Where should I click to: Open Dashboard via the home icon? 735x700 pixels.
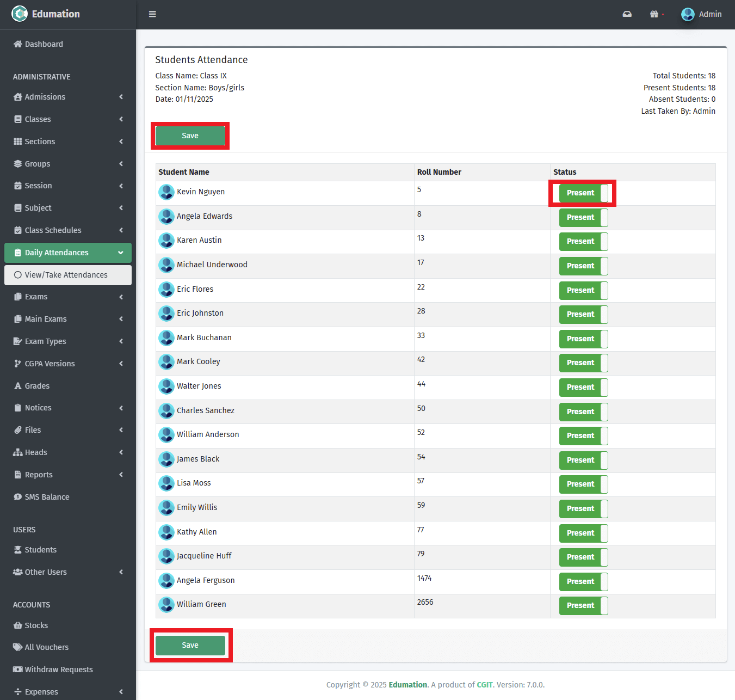[x=18, y=44]
